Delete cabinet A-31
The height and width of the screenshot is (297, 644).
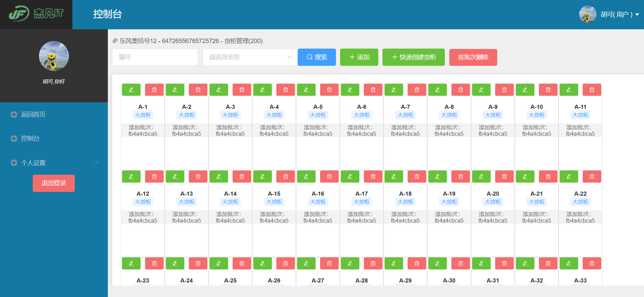point(504,263)
